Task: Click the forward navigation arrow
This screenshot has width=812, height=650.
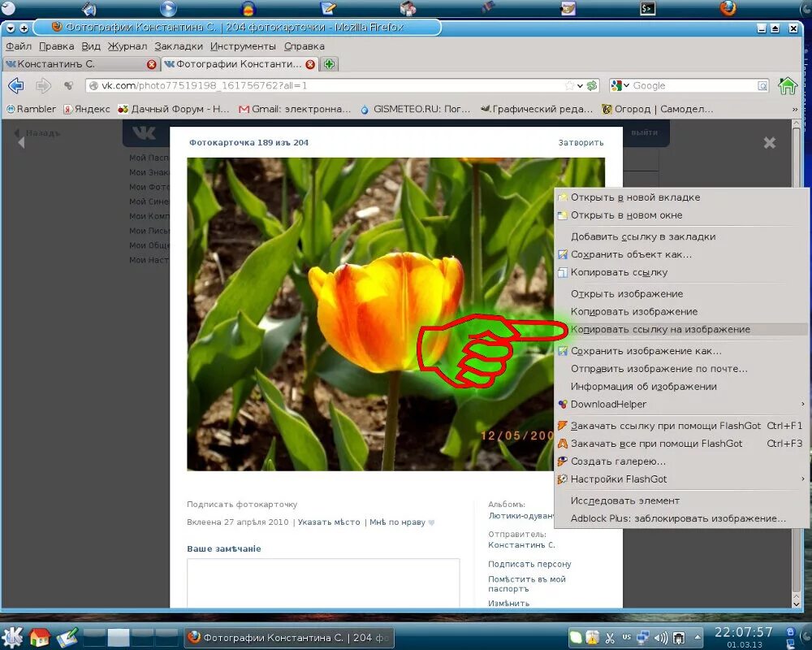Action: 42,85
